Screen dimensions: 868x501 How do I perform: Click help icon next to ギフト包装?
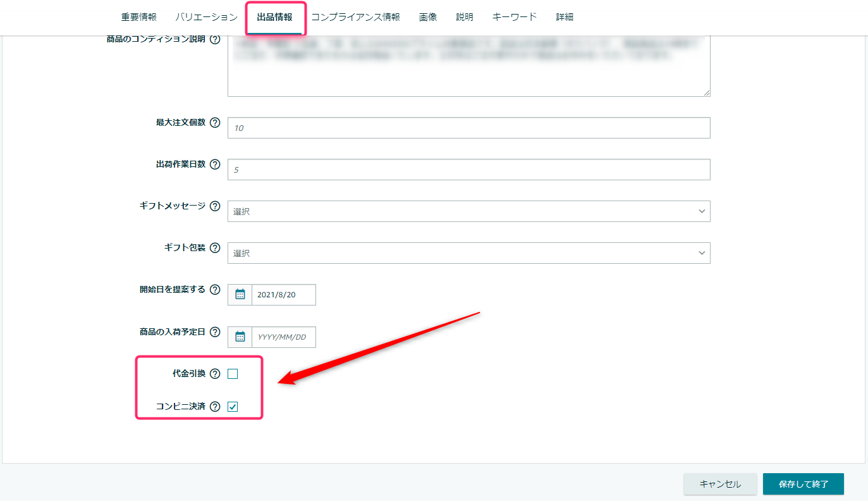tap(215, 248)
